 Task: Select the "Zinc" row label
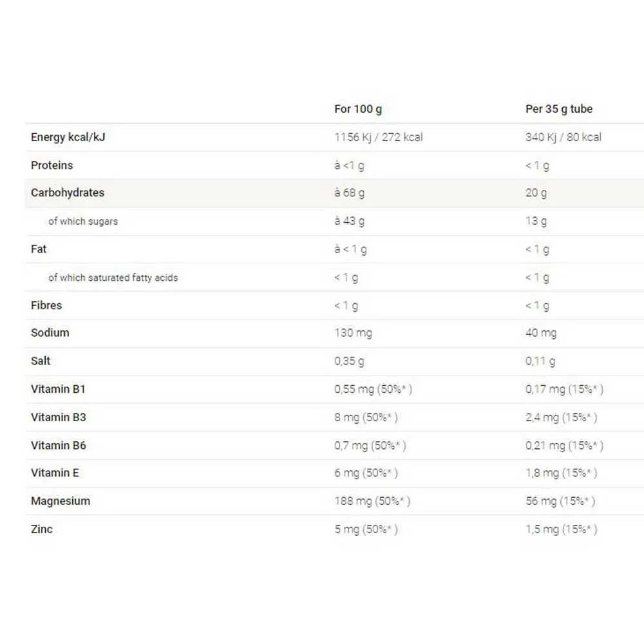[42, 529]
